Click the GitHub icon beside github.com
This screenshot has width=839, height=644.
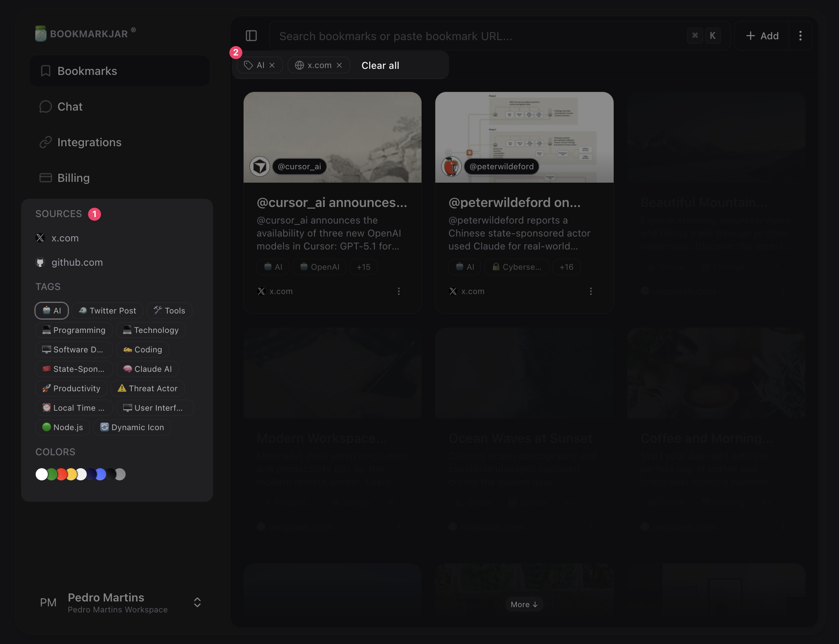click(x=40, y=262)
